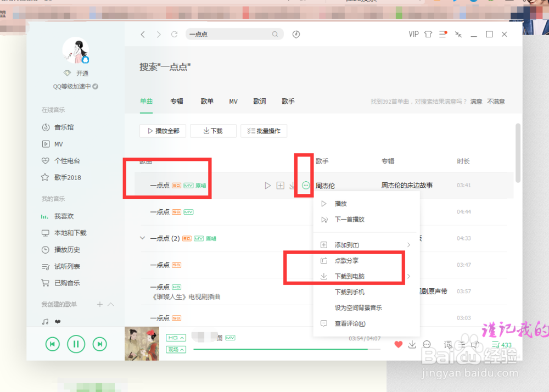The height and width of the screenshot is (392, 549).
Task: Download the currently playing song
Action: [x=412, y=344]
